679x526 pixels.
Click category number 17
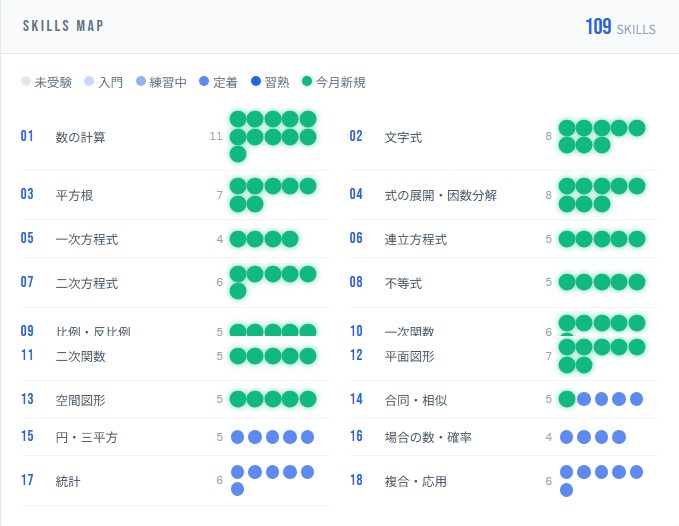(x=27, y=480)
